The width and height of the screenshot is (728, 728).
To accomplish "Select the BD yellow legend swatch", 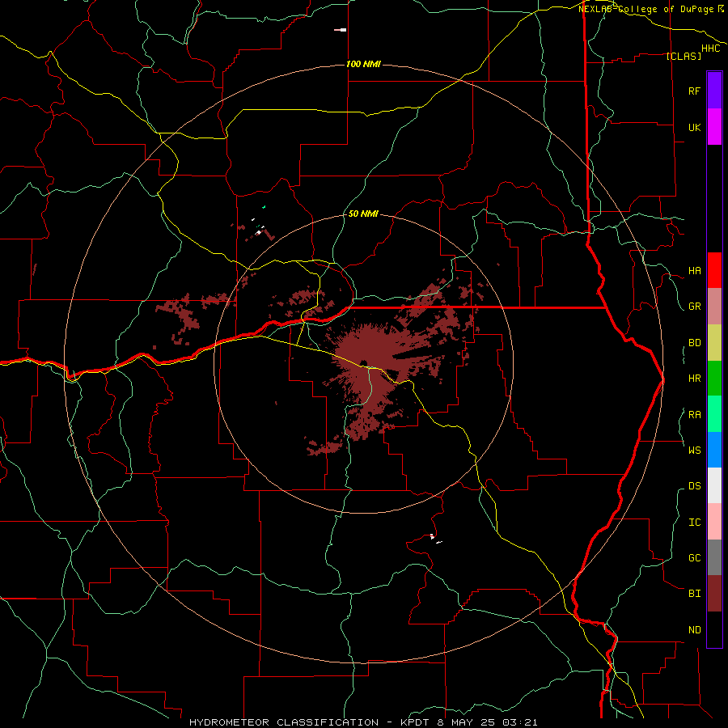I will 714,343.
